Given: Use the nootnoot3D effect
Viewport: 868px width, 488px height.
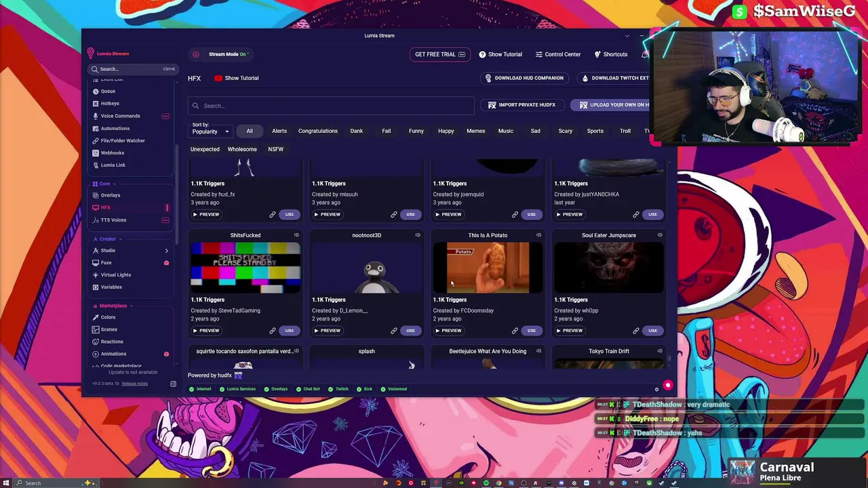Looking at the screenshot, I should click(x=410, y=331).
